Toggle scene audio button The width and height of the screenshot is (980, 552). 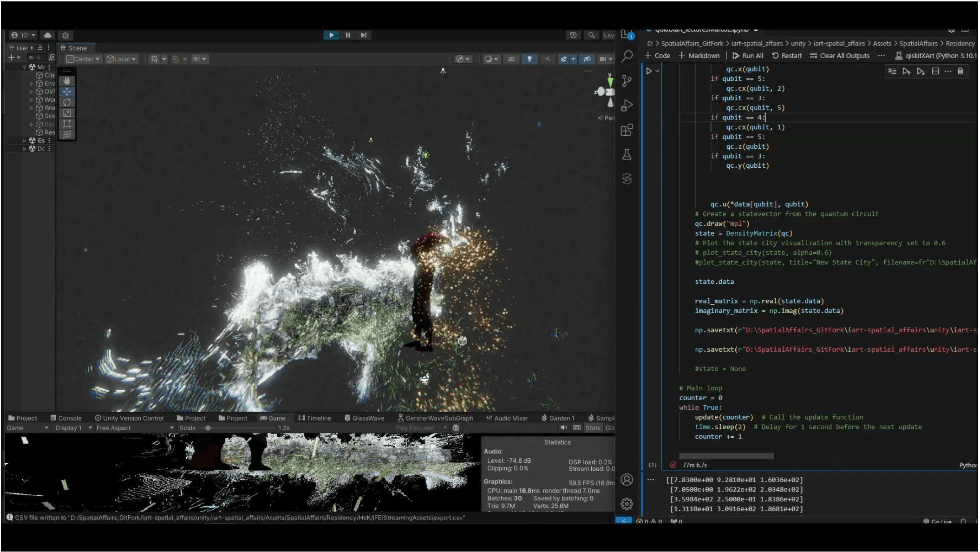(x=548, y=59)
